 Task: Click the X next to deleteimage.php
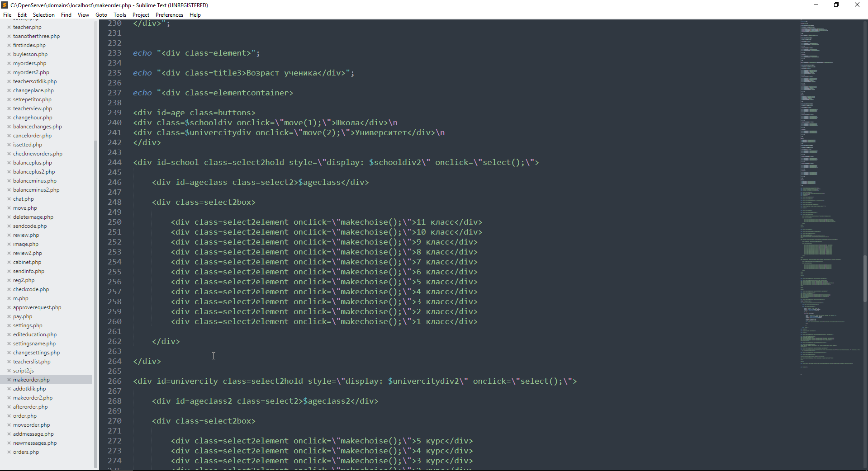(x=9, y=217)
